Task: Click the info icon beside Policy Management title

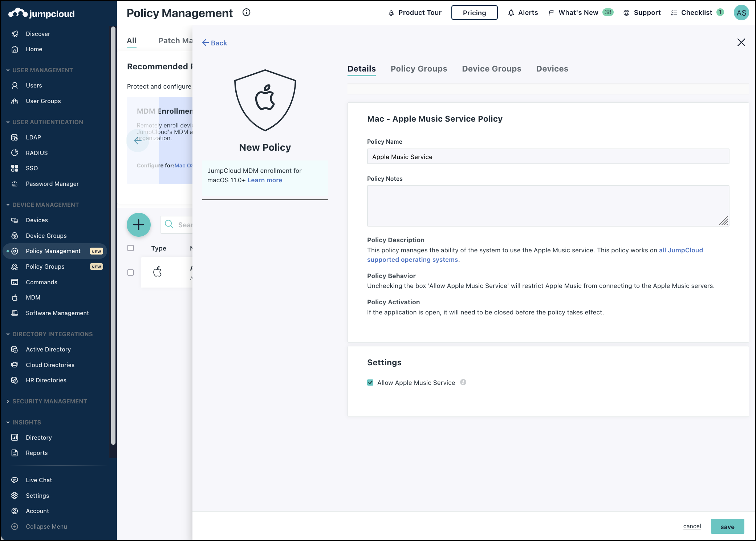Action: pyautogui.click(x=247, y=12)
